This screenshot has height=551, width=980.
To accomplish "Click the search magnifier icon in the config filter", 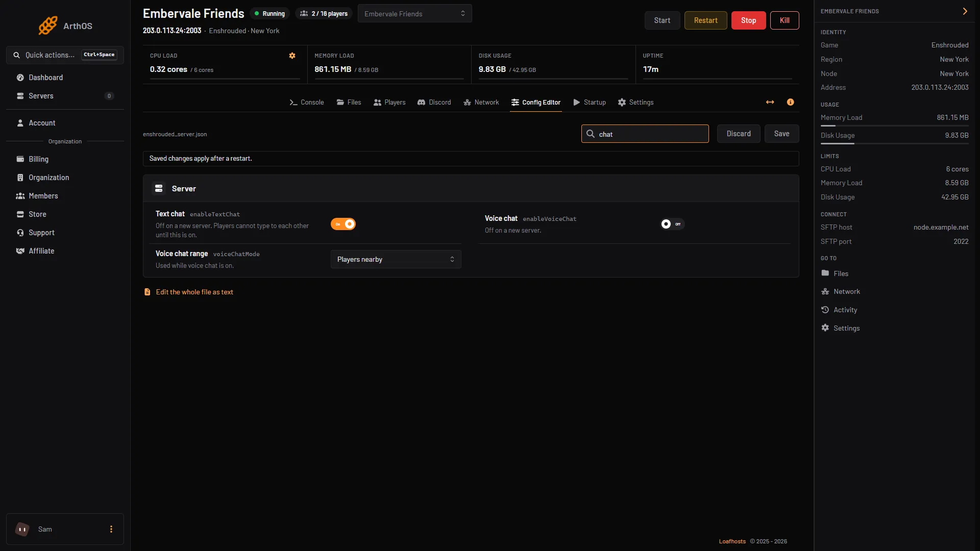I will click(591, 134).
